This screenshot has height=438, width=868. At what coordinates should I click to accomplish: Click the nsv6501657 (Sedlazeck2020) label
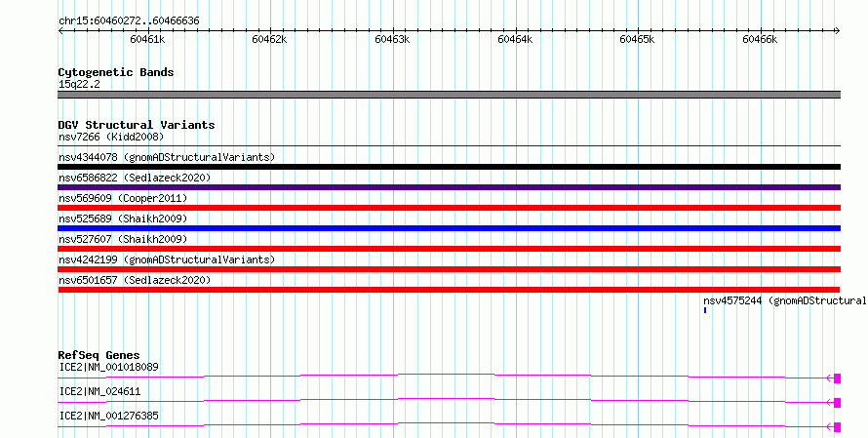coord(135,280)
